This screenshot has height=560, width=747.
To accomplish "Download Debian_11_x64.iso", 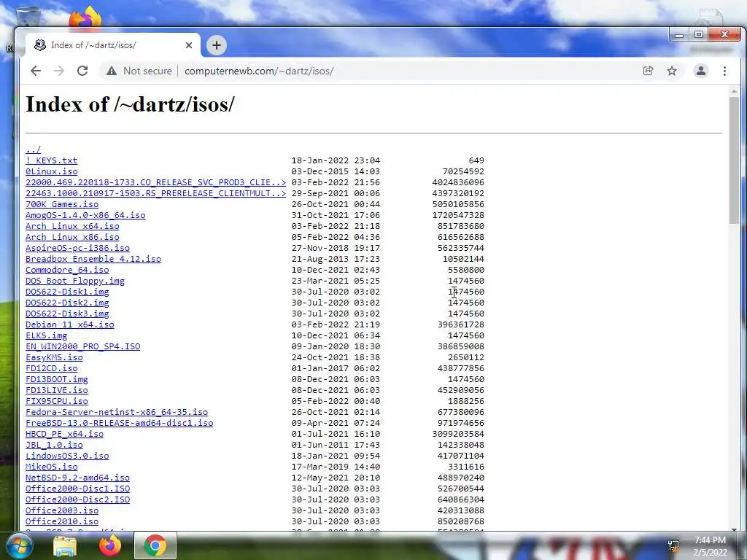I will click(70, 324).
